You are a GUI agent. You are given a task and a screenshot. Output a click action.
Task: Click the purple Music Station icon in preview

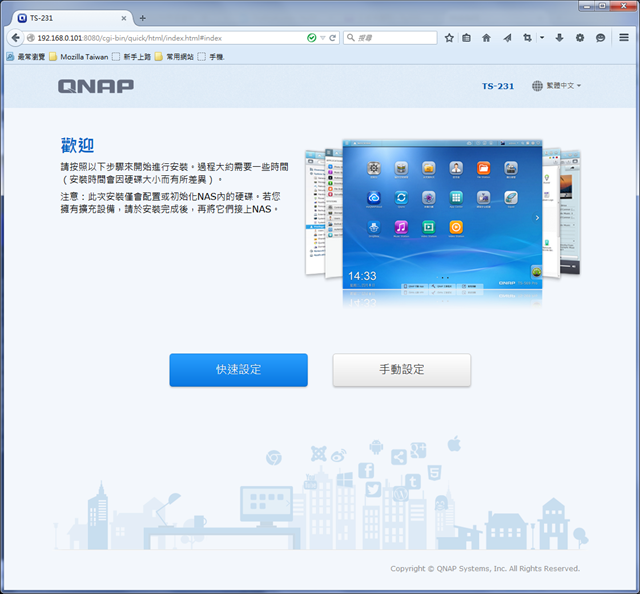point(401,227)
